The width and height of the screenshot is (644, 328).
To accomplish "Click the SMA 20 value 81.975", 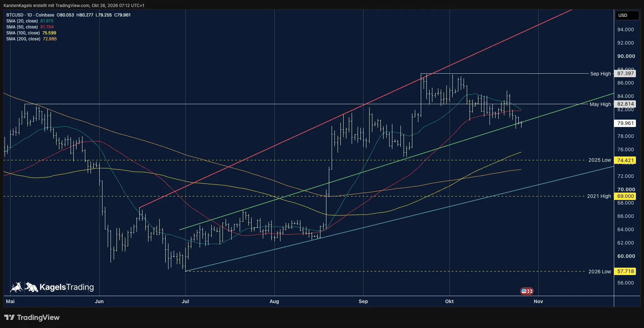I will (x=47, y=21).
